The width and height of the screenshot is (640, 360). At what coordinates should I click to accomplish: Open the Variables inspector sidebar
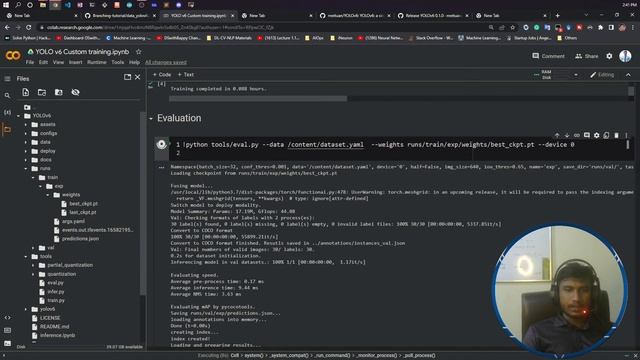coord(7,112)
